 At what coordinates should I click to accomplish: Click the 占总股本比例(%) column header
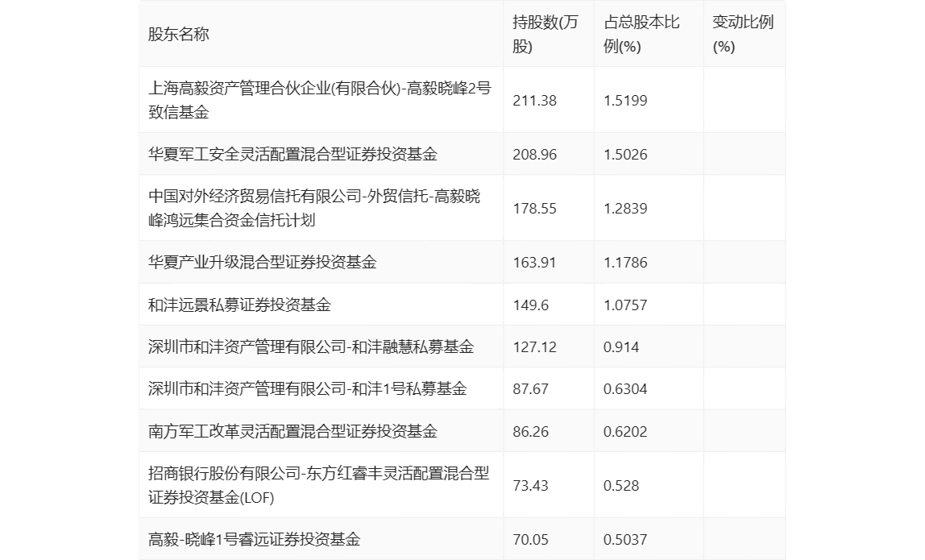[642, 34]
